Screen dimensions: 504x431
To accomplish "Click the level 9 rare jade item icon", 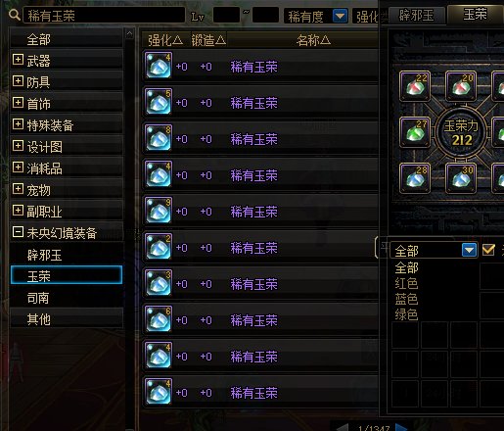I will [x=159, y=211].
